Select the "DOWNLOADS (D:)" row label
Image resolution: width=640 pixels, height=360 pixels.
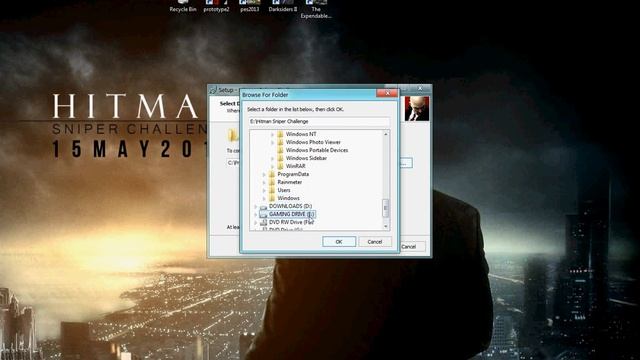tap(290, 206)
